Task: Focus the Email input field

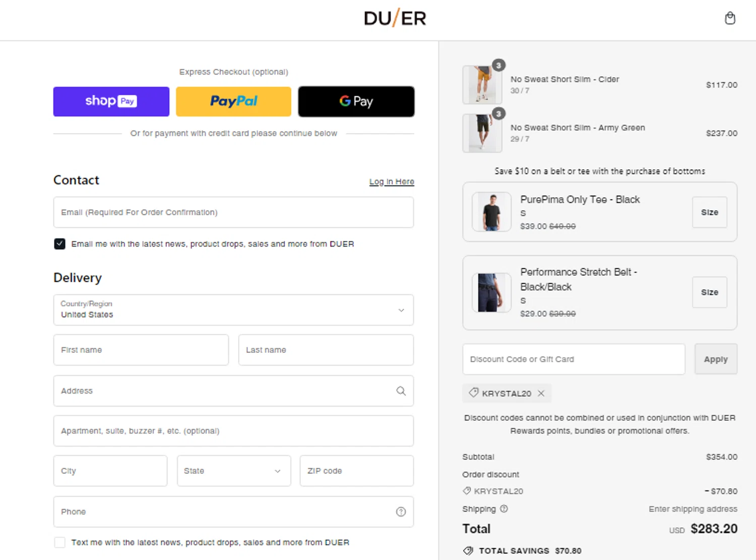Action: coord(233,212)
